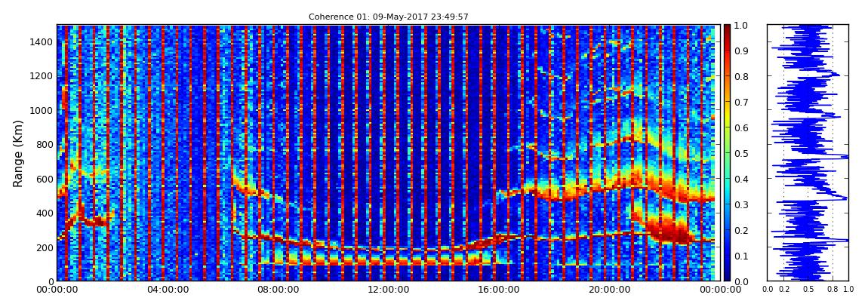Screen dimensions: 868x307
Task: Click the 1000 range tick label
Action: pos(42,110)
